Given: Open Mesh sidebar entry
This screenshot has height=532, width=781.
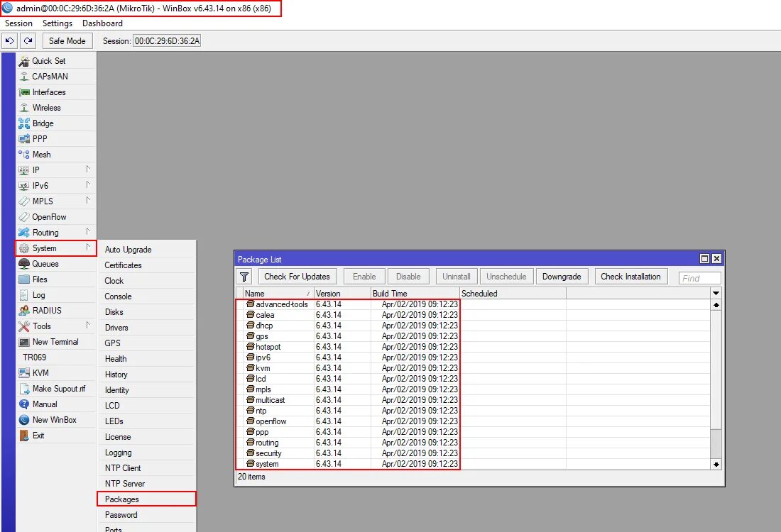Looking at the screenshot, I should [x=56, y=154].
